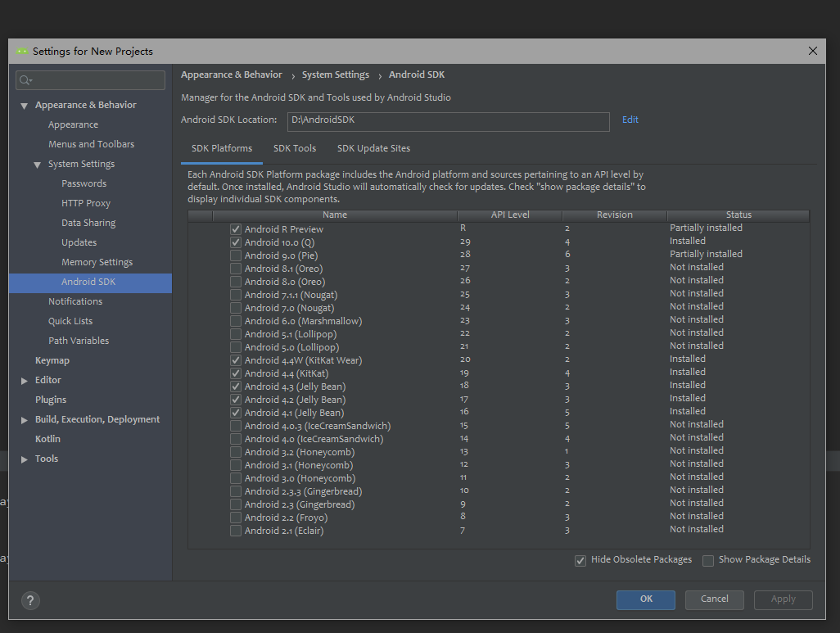Viewport: 840px width, 633px height.
Task: Tick Android 6.0 (Marshmallow) checkbox
Action: pyautogui.click(x=236, y=321)
